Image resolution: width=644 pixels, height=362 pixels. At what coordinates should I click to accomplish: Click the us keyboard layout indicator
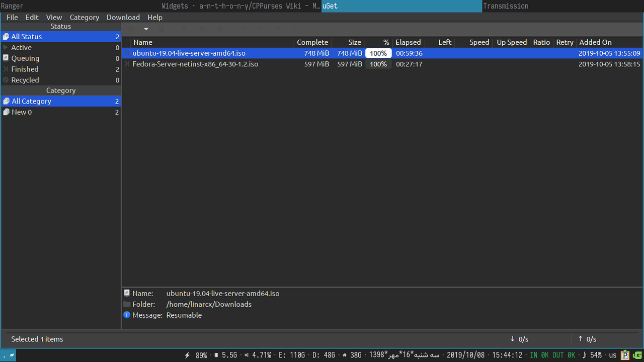pos(612,355)
